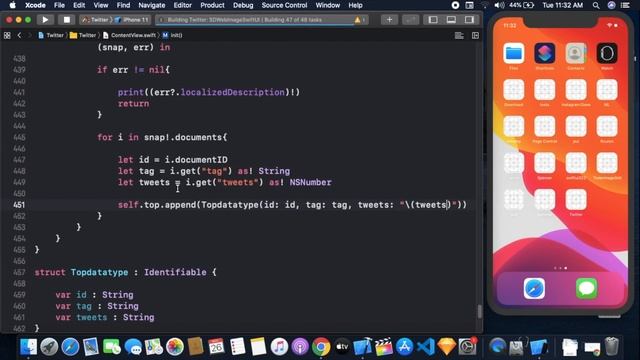Open the Twitter app in simulator

click(x=576, y=200)
